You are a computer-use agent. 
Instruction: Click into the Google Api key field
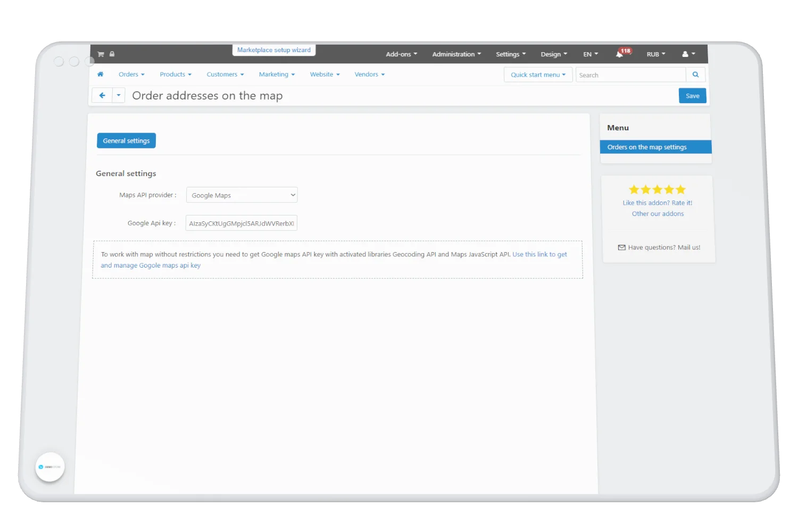pos(241,223)
